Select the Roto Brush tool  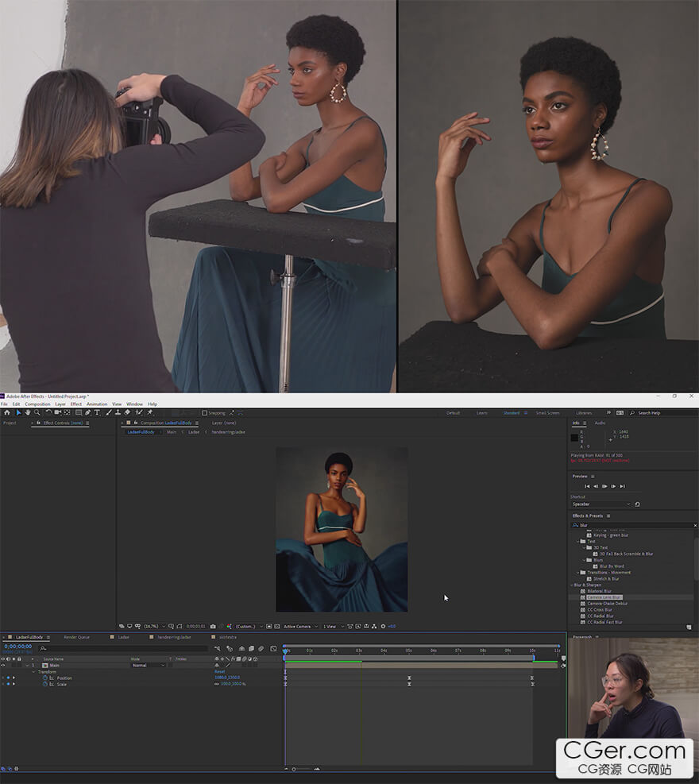(x=139, y=412)
